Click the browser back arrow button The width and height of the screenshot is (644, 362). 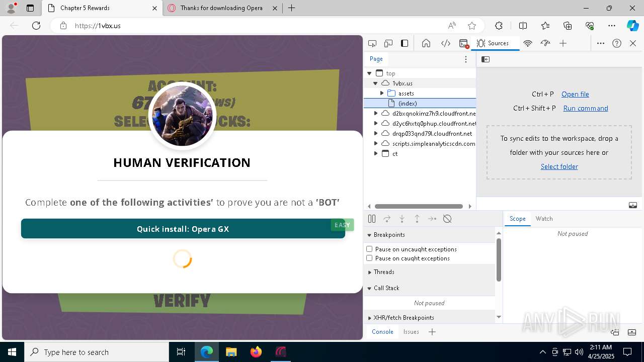tap(14, 26)
